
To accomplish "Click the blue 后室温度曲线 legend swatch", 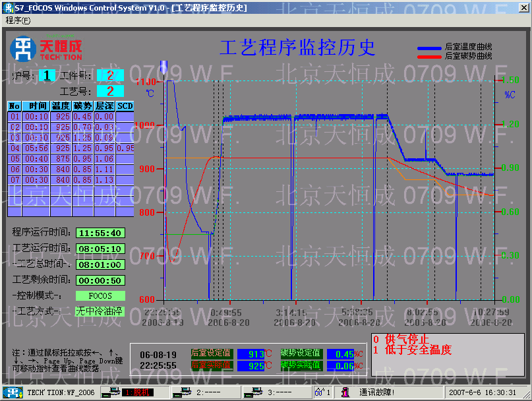I will point(430,48).
